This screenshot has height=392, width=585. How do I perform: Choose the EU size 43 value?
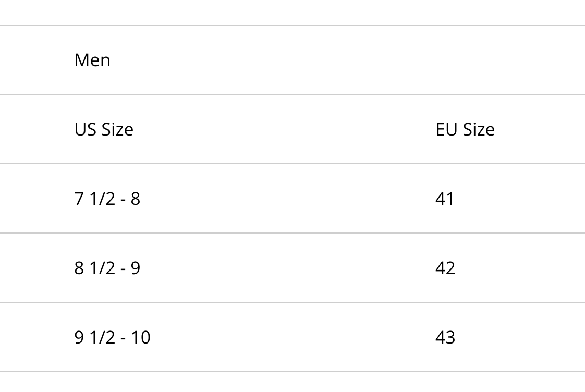point(445,338)
